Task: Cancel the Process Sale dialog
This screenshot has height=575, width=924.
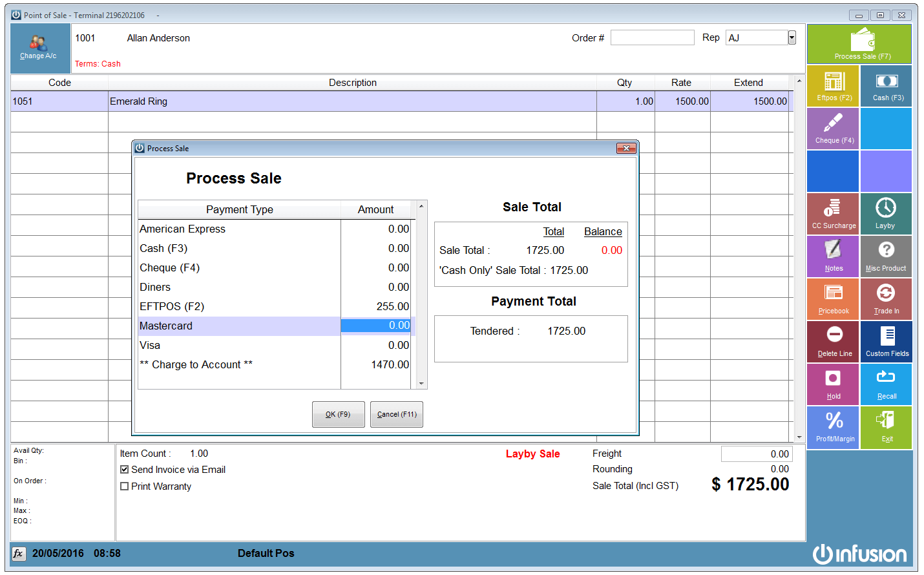Action: pyautogui.click(x=396, y=414)
